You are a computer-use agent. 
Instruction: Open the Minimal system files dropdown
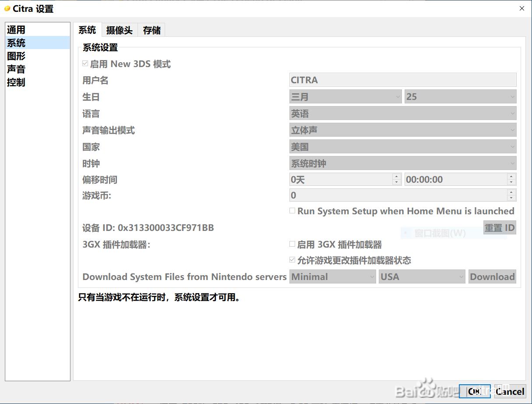coord(333,276)
